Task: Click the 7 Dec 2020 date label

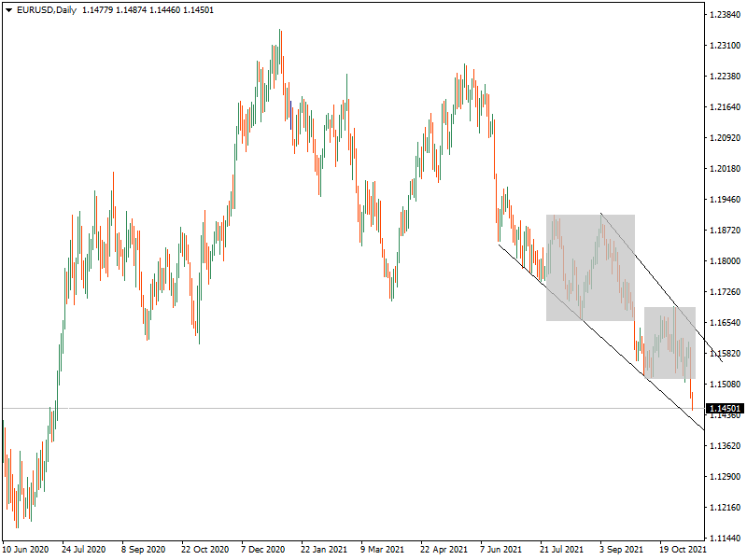Action: coord(263,550)
